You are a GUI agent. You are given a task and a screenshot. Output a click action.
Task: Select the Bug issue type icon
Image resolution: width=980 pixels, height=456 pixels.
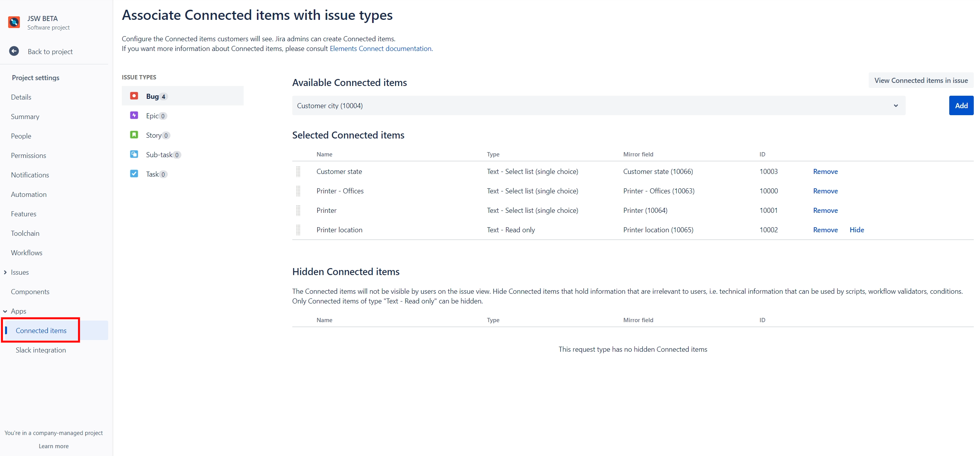point(134,96)
